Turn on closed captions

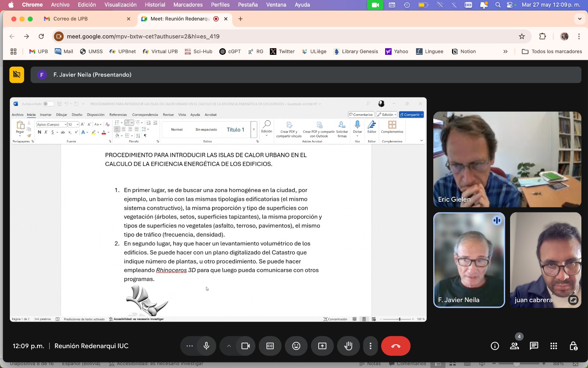[270, 346]
